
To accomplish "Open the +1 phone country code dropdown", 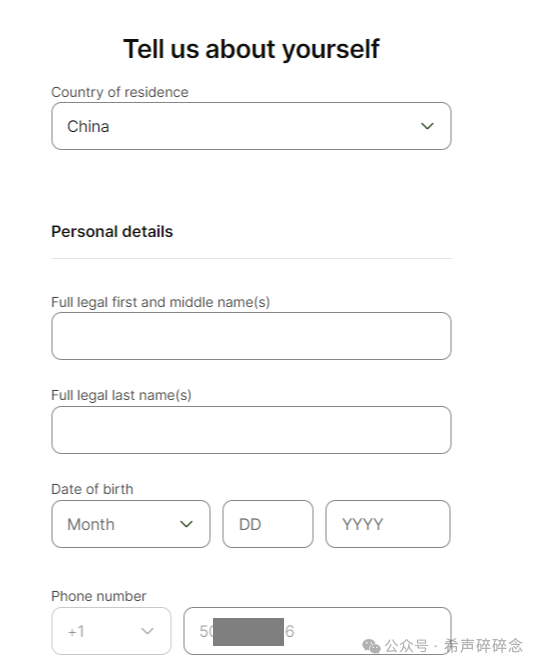I will tap(111, 631).
